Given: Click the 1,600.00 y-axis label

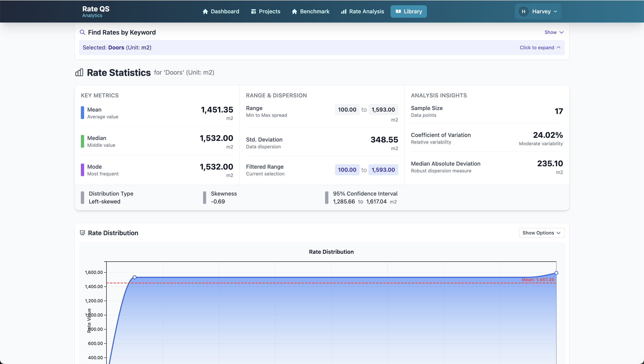Looking at the screenshot, I should 94,272.
